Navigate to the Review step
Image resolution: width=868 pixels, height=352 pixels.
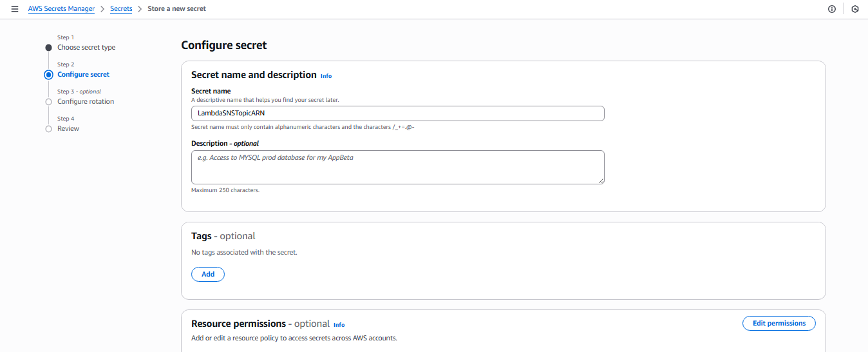tap(68, 129)
